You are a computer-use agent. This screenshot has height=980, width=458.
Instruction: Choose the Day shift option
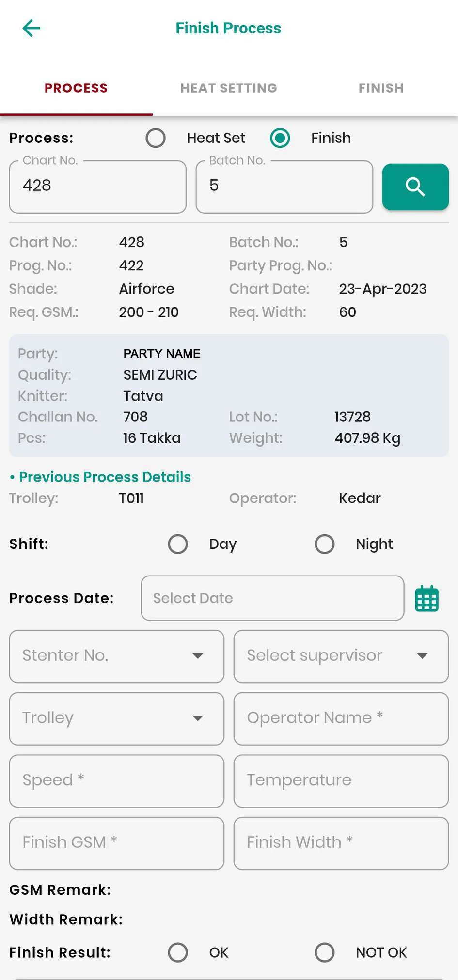178,544
